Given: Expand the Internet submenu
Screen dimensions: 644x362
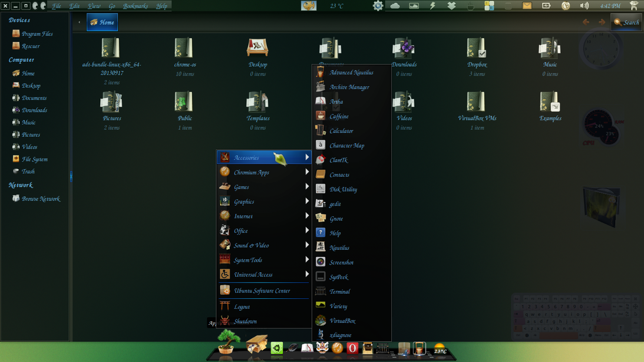Looking at the screenshot, I should coord(263,216).
